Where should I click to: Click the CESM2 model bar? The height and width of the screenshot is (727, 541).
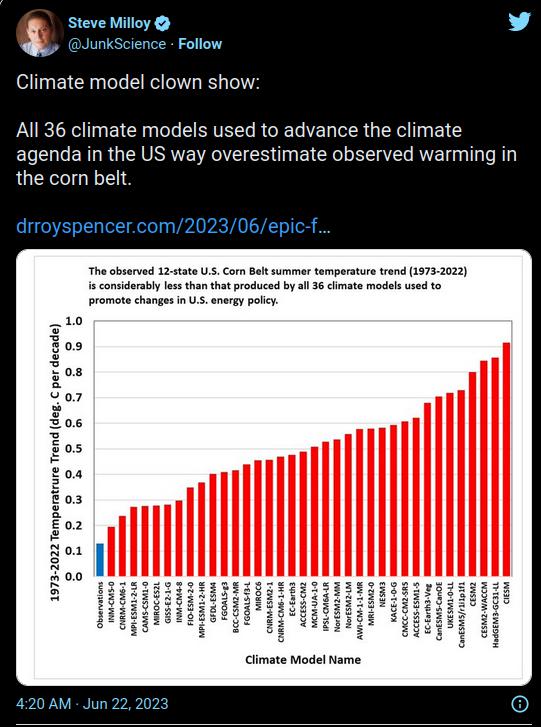[472, 474]
